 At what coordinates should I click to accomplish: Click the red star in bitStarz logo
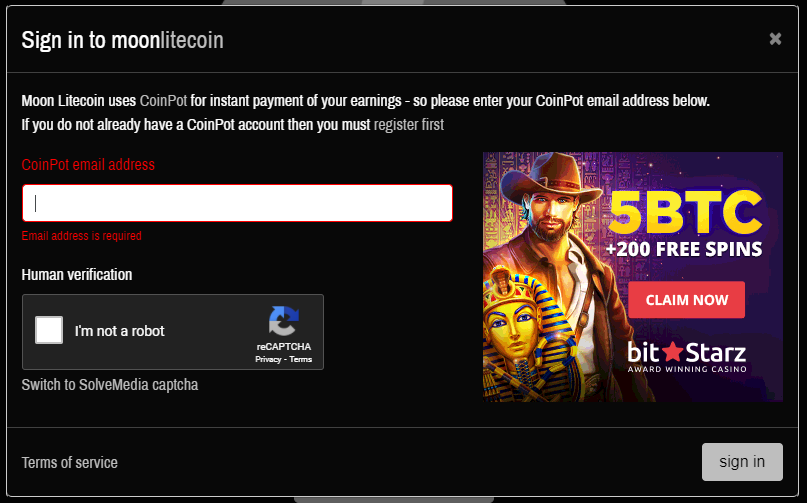[673, 352]
